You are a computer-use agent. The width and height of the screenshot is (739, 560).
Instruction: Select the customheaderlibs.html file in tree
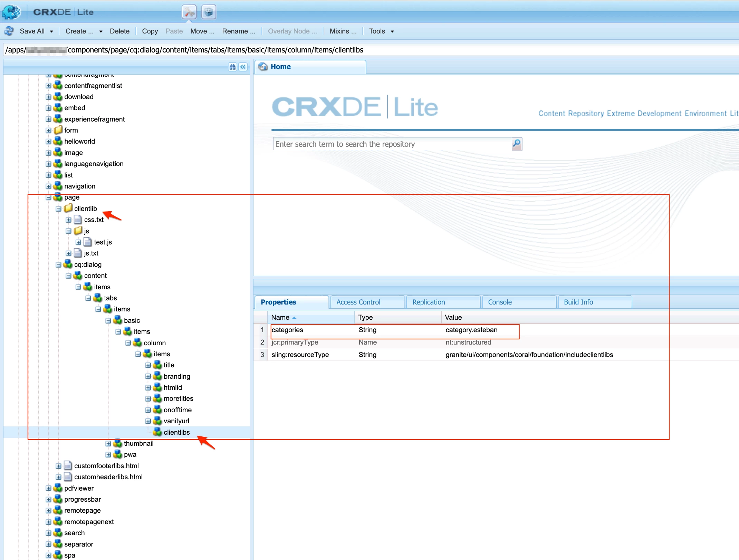coord(108,477)
